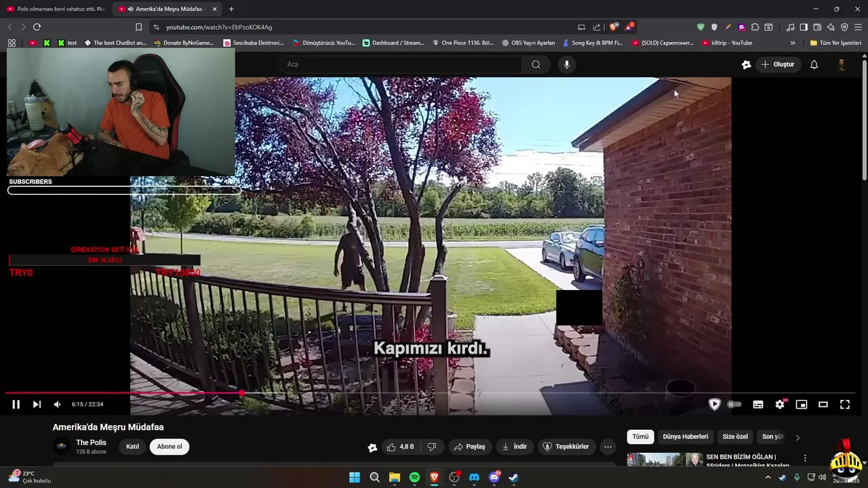Open the Oluştur create menu
The height and width of the screenshot is (488, 868).
(x=778, y=64)
